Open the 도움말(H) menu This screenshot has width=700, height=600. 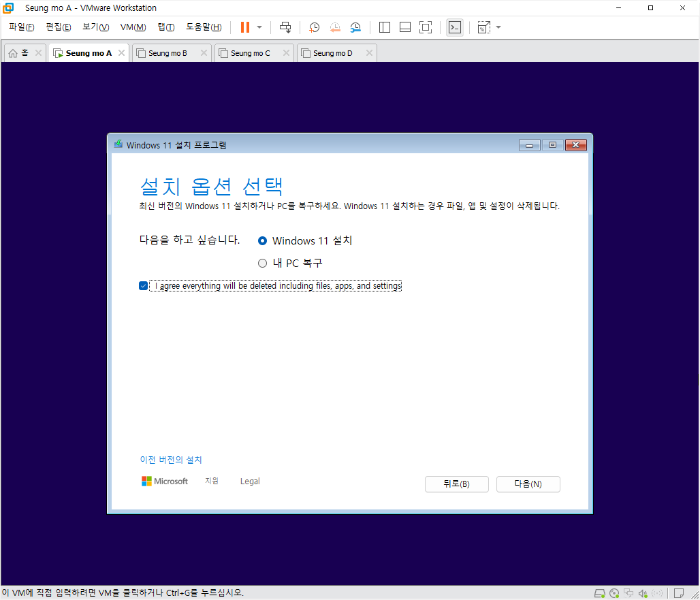coord(204,27)
